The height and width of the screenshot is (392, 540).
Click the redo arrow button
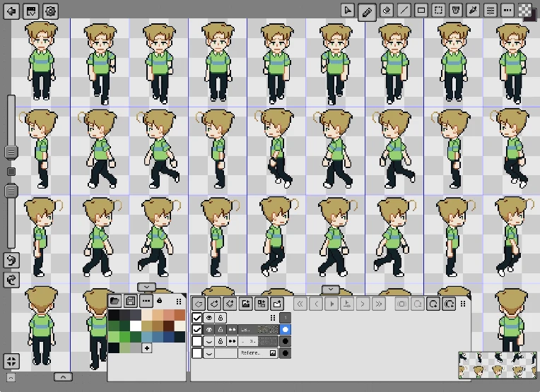click(11, 280)
